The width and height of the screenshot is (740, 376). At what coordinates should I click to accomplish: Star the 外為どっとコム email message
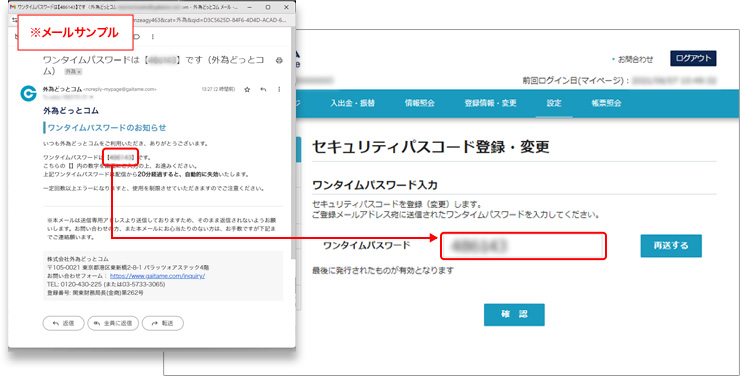(247, 89)
